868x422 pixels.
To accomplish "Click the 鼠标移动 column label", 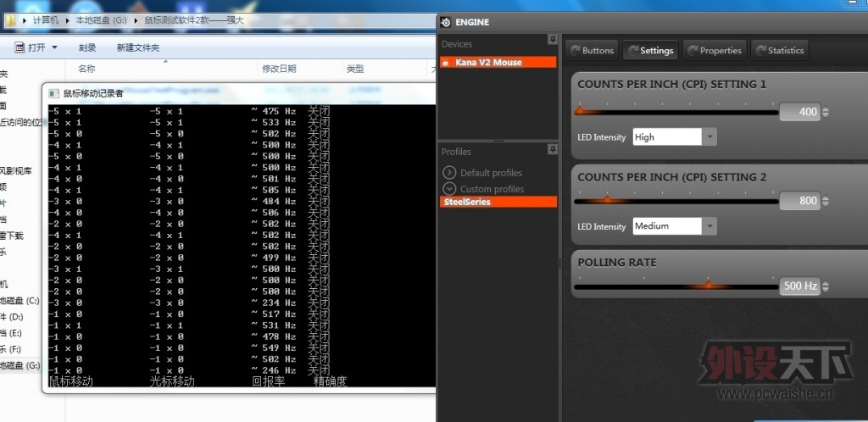I will click(x=70, y=381).
